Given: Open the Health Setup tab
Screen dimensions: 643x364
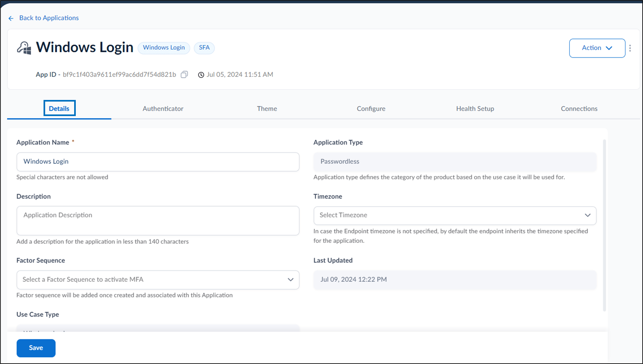Looking at the screenshot, I should (475, 109).
